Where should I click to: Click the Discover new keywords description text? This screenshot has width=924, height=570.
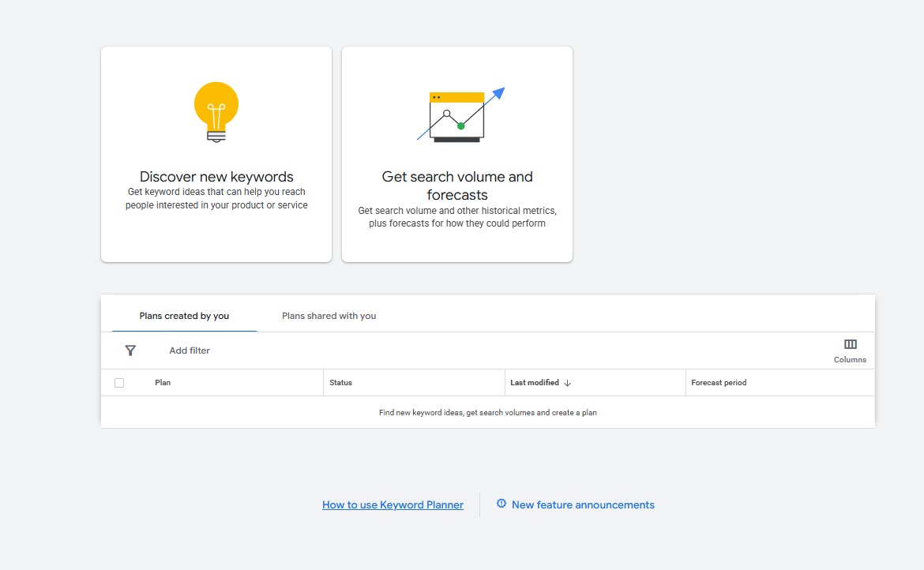click(x=216, y=198)
